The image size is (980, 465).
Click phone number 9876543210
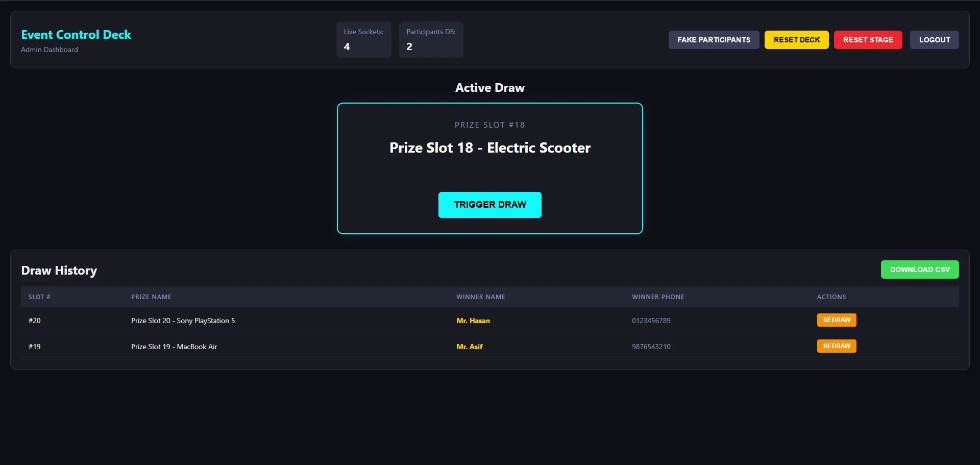coord(651,347)
